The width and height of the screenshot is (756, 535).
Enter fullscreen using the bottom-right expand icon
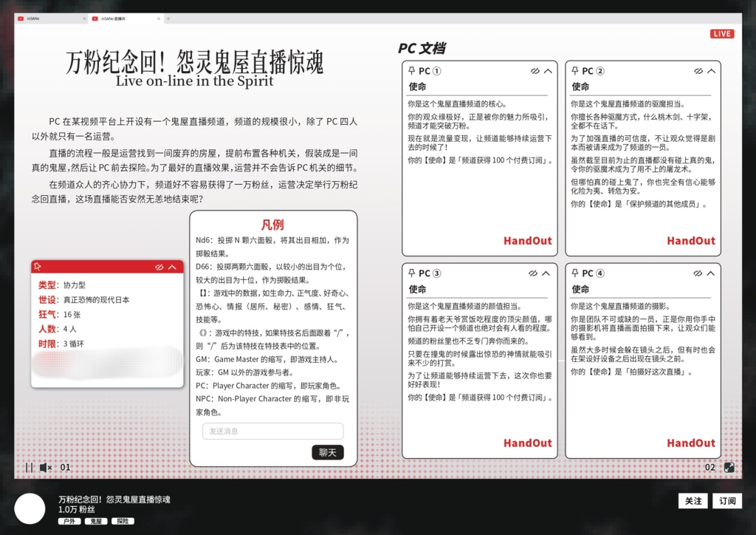729,467
